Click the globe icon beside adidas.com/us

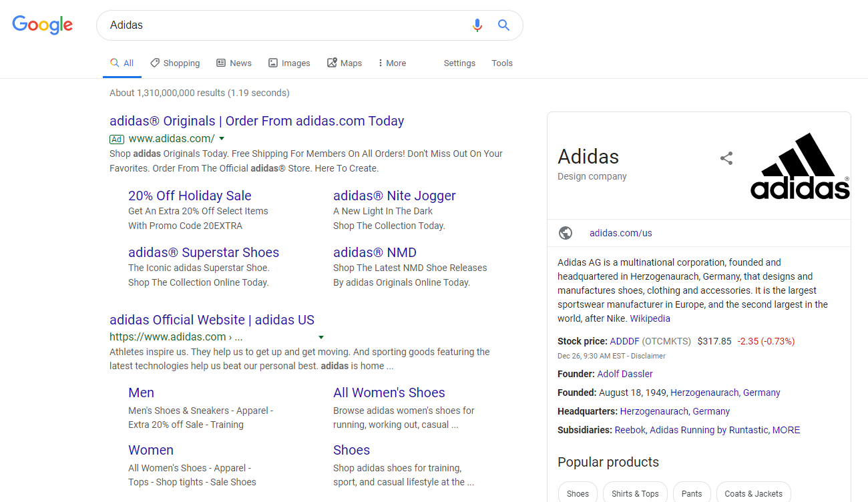pos(566,233)
